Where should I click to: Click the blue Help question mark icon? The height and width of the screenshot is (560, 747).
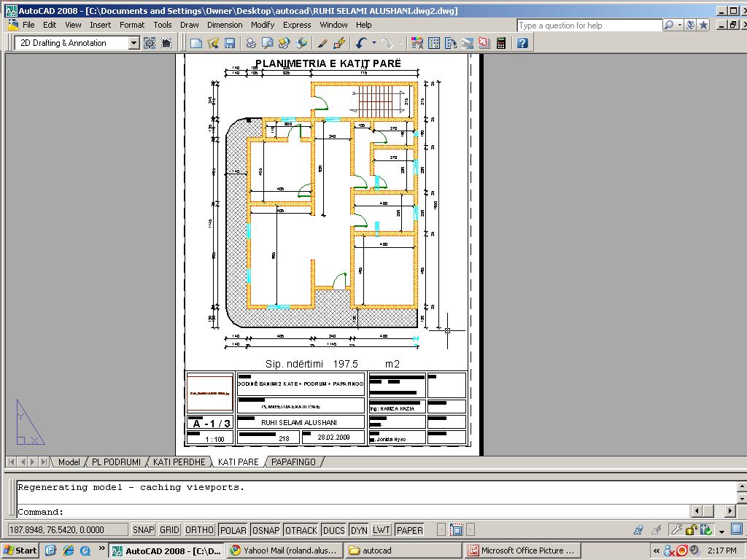click(x=522, y=43)
